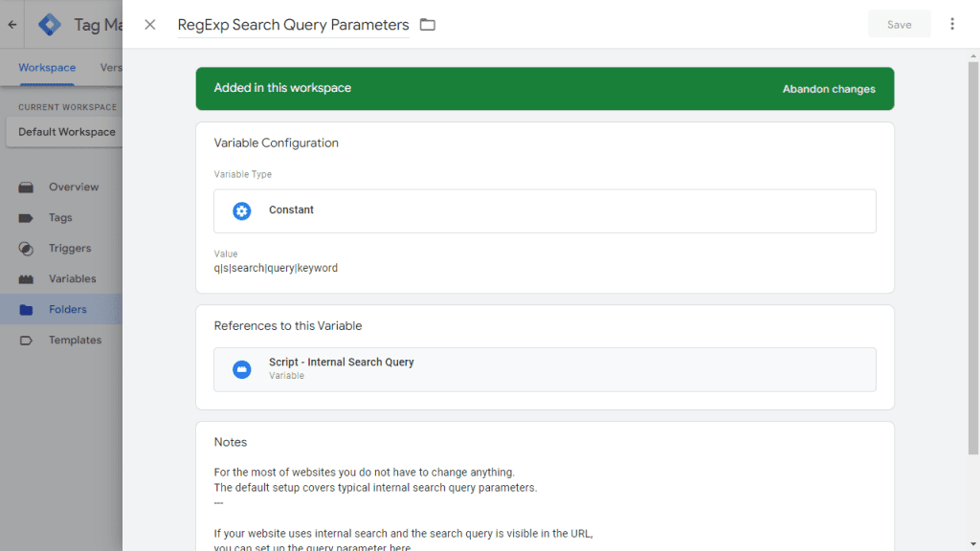Open Tags in the sidebar
Image resolution: width=980 pixels, height=551 pixels.
pos(61,217)
